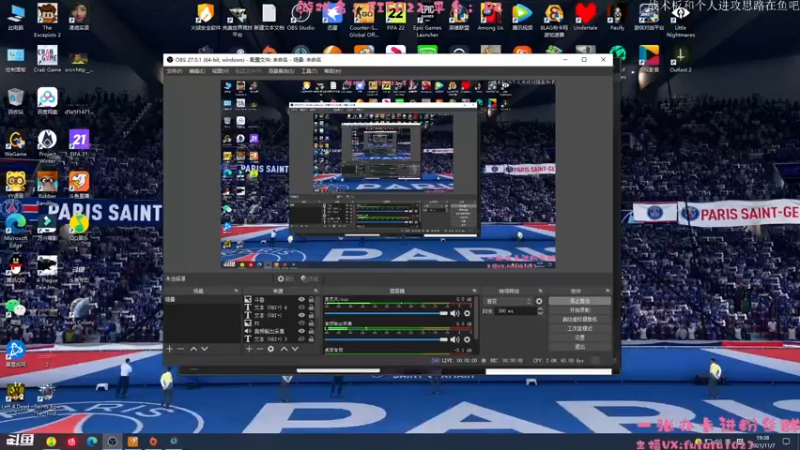Open the 工具(T) menu

309,71
